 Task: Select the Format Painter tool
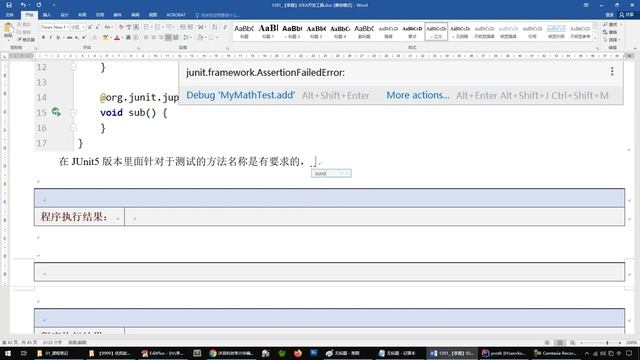coord(26,40)
